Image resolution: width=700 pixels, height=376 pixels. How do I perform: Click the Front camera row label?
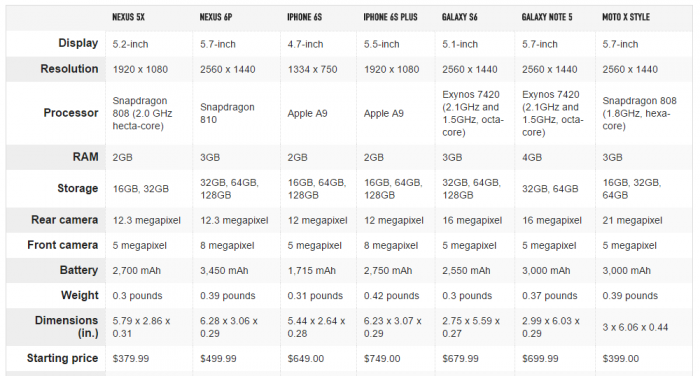(62, 245)
